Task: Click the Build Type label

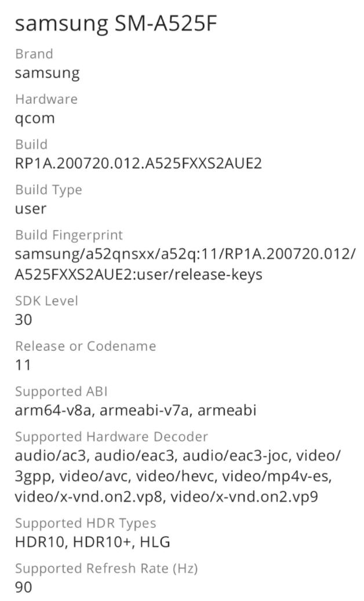Action: click(48, 190)
